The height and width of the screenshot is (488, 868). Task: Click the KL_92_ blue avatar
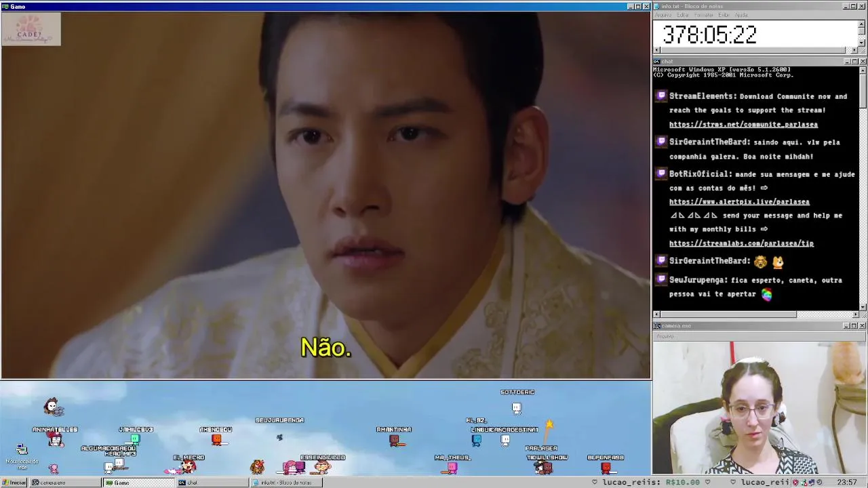477,440
